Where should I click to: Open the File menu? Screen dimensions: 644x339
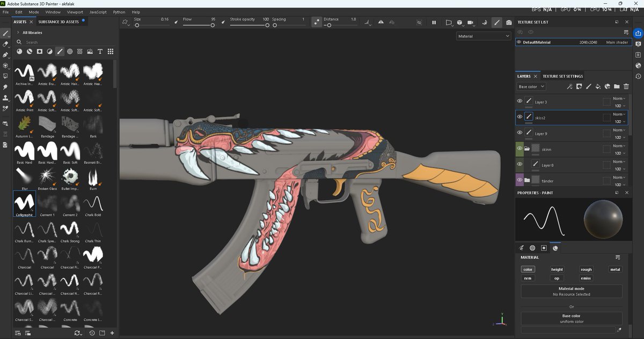click(x=6, y=12)
